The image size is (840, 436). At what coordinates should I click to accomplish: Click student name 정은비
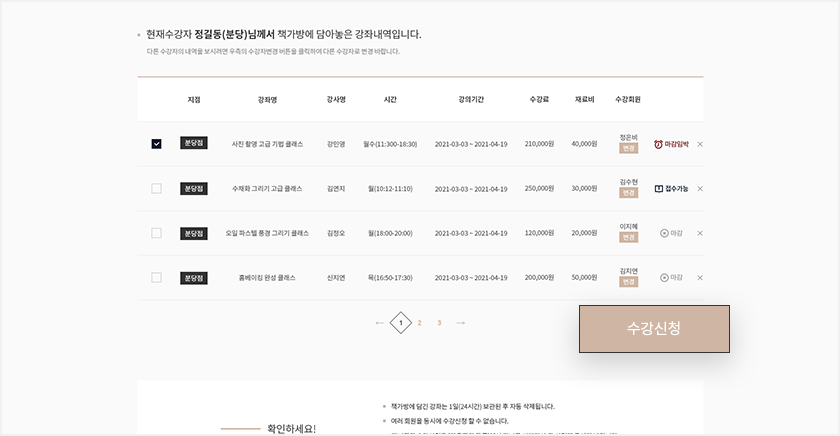pos(628,138)
